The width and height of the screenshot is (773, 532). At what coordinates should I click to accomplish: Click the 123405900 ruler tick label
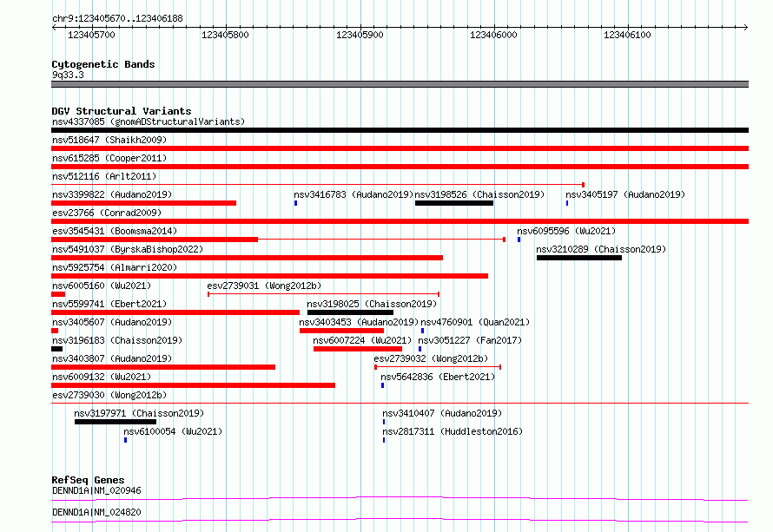coord(360,35)
